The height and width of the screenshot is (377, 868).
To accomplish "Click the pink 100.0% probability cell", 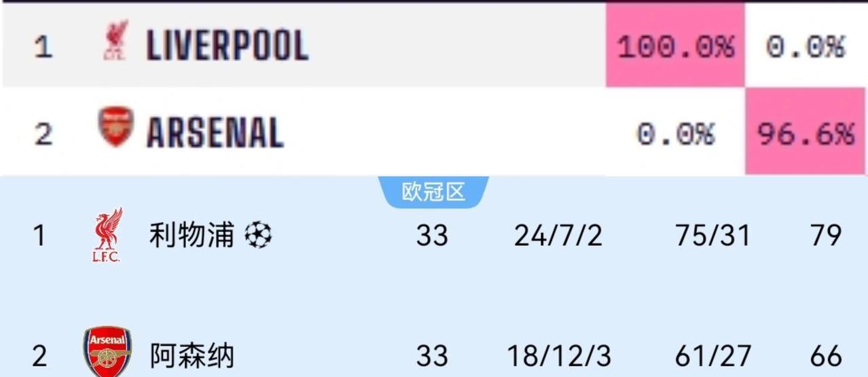I will pyautogui.click(x=675, y=46).
